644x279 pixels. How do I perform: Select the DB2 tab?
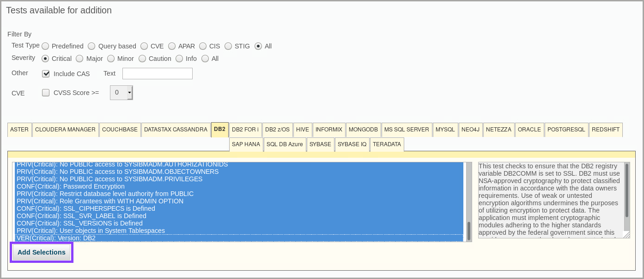(x=220, y=130)
